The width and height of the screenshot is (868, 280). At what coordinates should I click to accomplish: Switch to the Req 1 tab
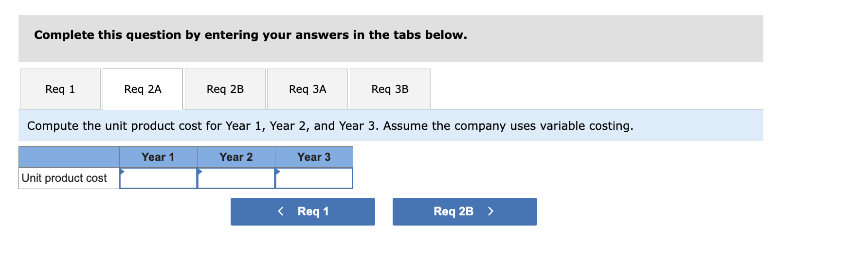[x=60, y=89]
